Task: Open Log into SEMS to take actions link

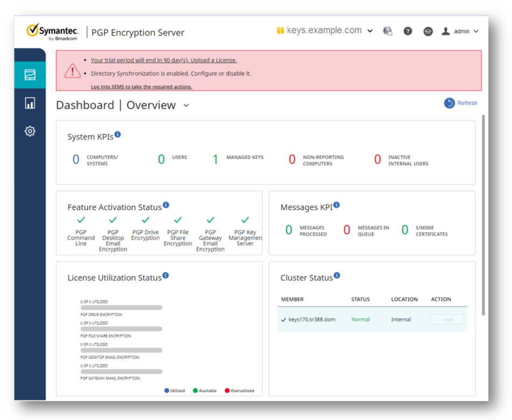Action: click(x=142, y=87)
